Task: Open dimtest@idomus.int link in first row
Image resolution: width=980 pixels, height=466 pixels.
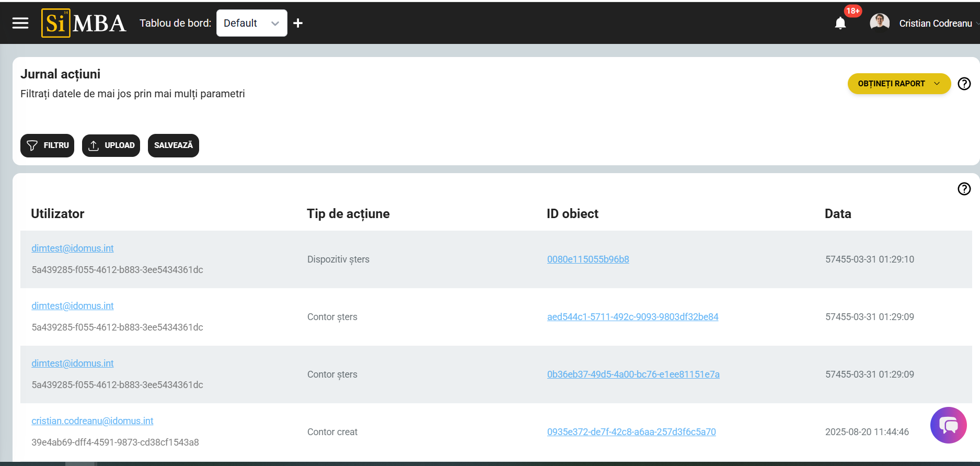Action: point(73,248)
